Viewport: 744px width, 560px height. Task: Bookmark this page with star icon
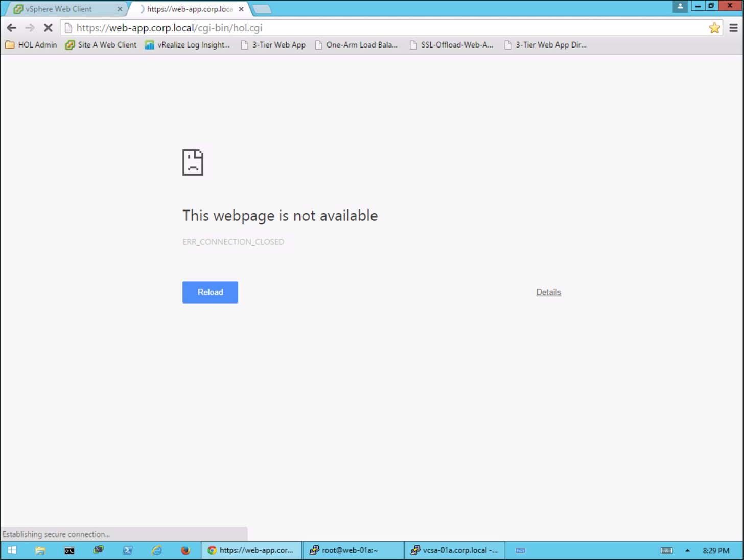[714, 28]
